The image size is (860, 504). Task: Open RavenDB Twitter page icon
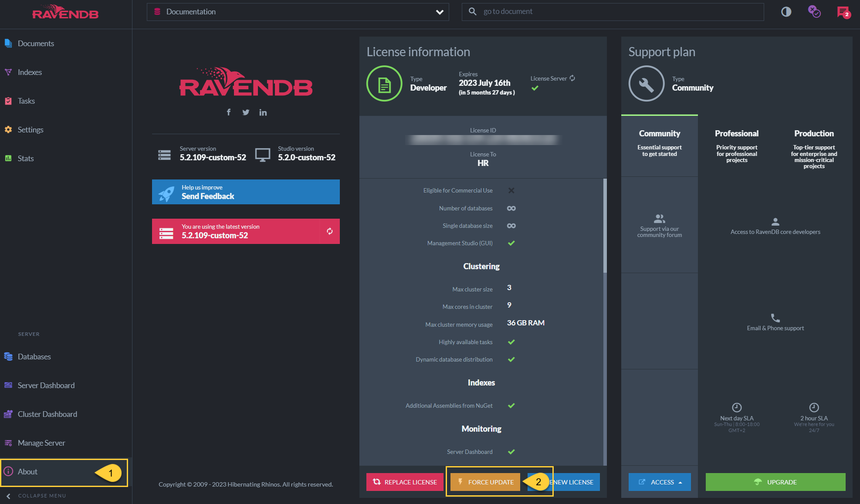click(246, 112)
